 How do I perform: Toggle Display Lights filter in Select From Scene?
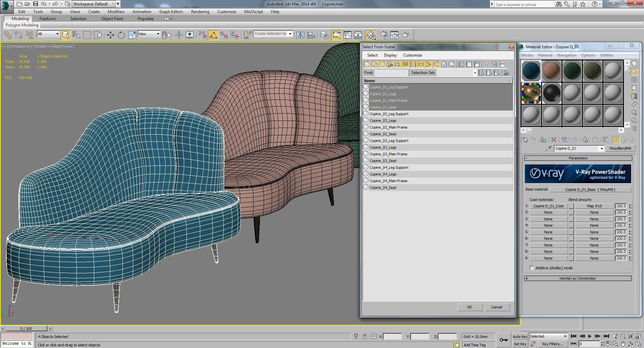(x=382, y=64)
